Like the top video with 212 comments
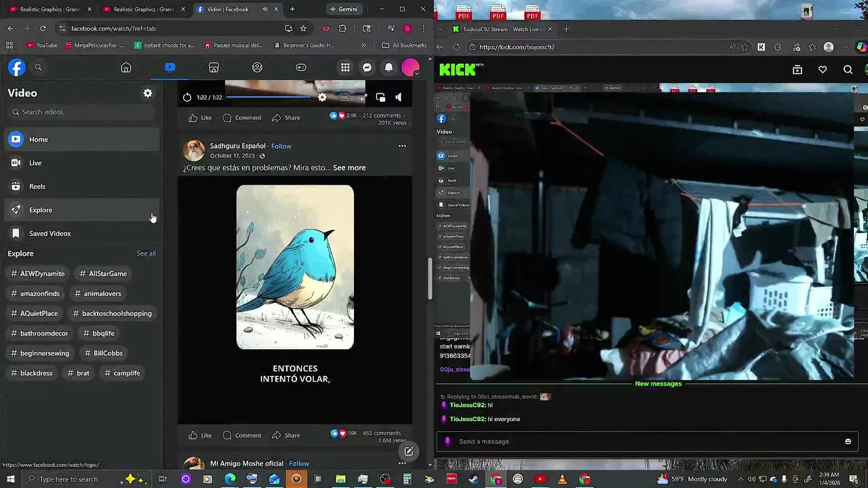Image resolution: width=868 pixels, height=488 pixels. (x=200, y=117)
